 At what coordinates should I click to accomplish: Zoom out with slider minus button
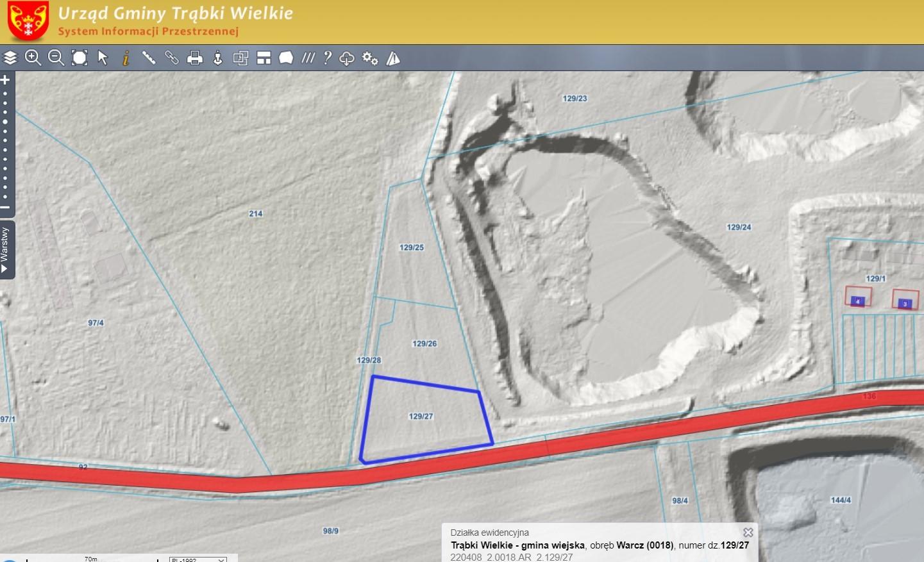coord(5,208)
